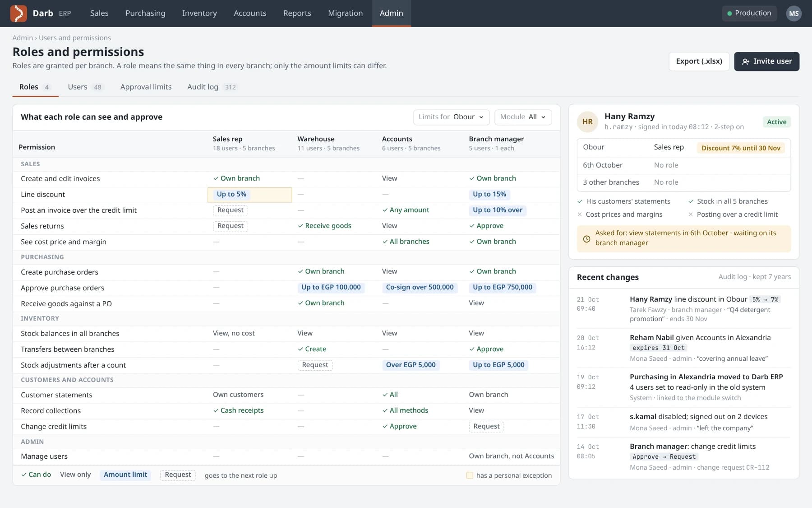Image resolution: width=812 pixels, height=508 pixels.
Task: Select the Roles tab
Action: click(x=35, y=87)
